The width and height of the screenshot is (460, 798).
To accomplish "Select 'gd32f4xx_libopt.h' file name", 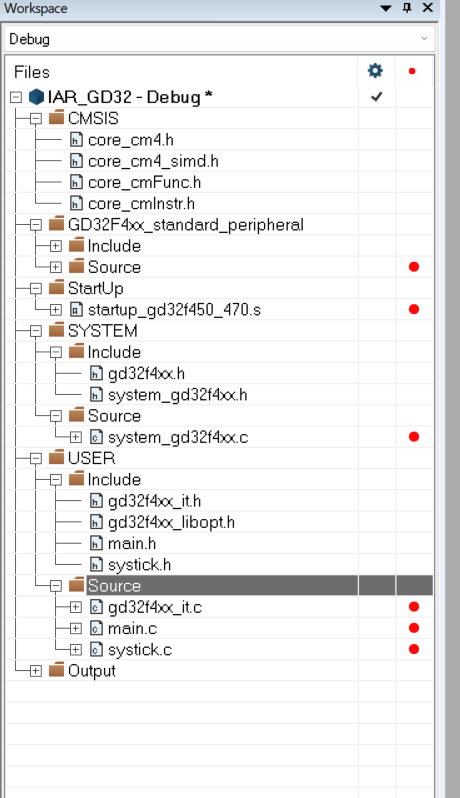I will pyautogui.click(x=171, y=522).
